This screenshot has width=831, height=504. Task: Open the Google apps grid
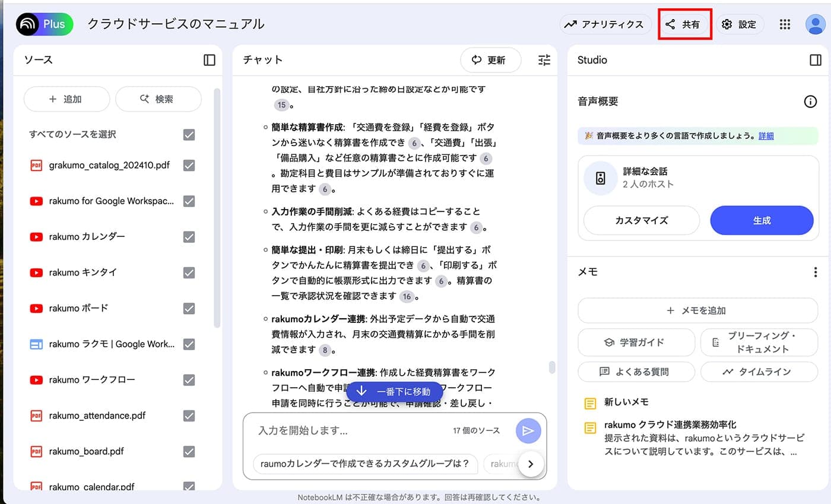pyautogui.click(x=785, y=24)
